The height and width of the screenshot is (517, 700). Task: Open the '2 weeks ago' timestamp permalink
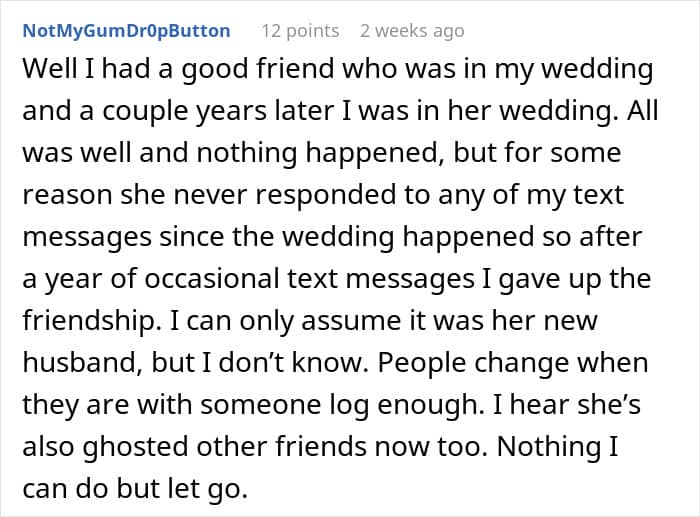[x=412, y=31]
